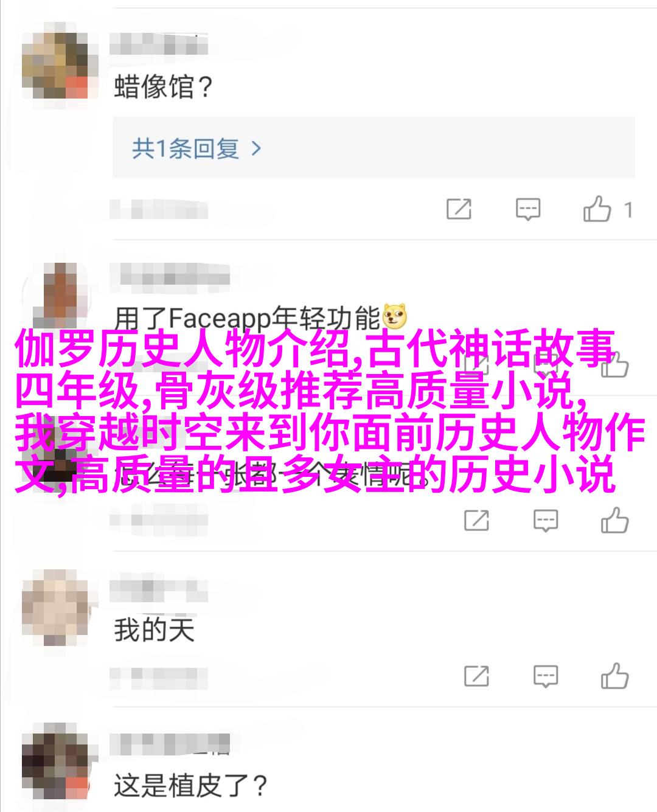657x812 pixels.
Task: Share the 蜡像馆 comment
Action: coord(459,209)
